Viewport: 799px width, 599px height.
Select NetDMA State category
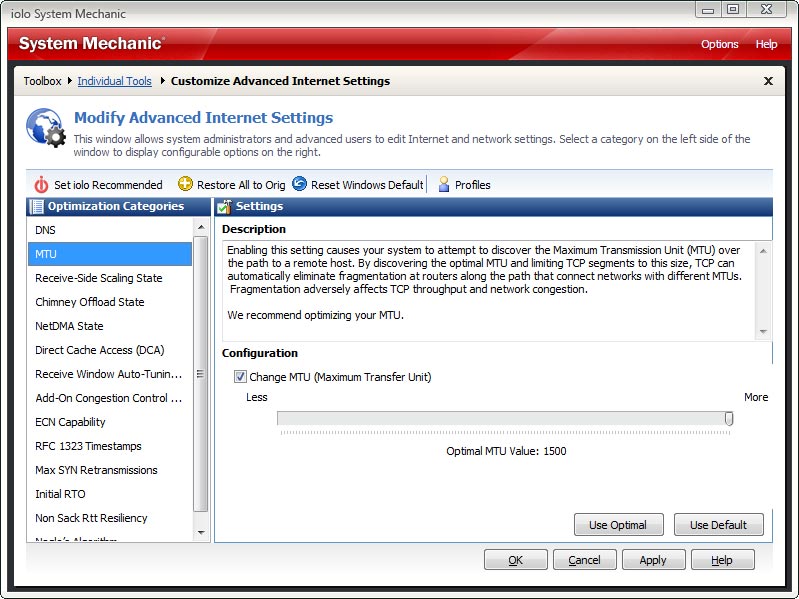[110, 325]
